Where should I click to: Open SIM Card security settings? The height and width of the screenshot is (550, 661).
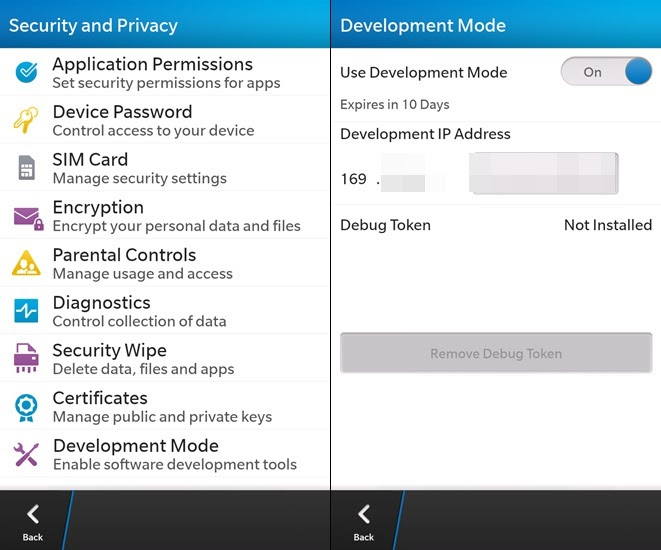point(165,168)
